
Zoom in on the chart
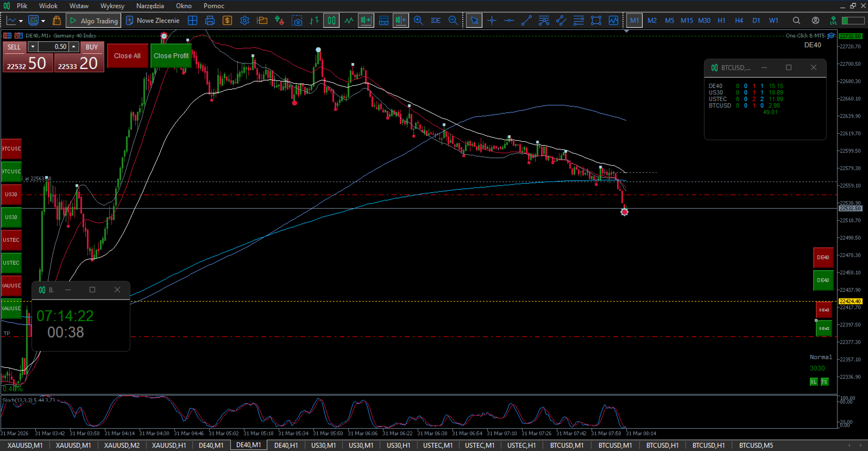pyautogui.click(x=418, y=21)
